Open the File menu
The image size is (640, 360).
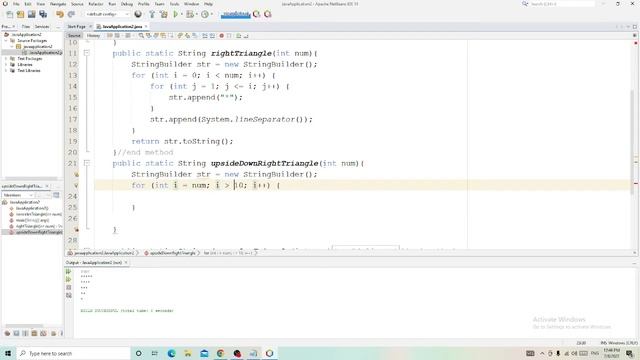click(16, 4)
